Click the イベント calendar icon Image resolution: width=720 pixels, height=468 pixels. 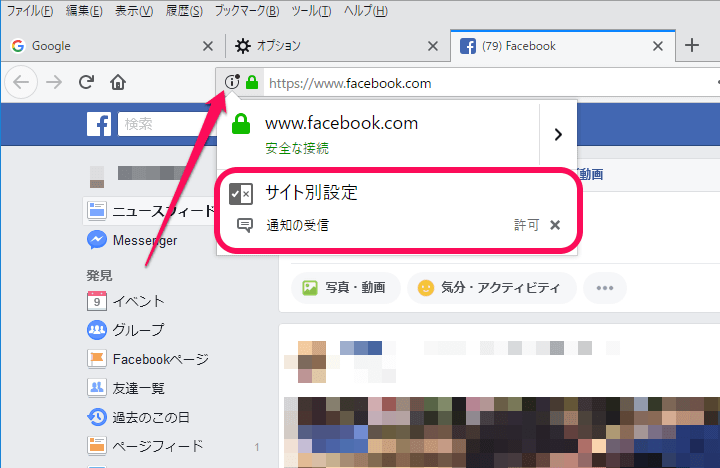point(97,301)
